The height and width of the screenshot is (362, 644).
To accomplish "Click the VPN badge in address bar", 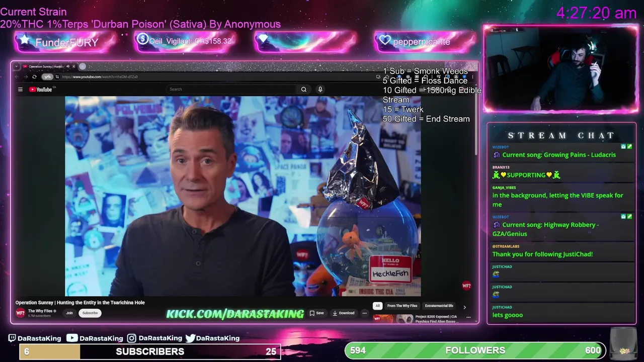I will click(x=47, y=77).
